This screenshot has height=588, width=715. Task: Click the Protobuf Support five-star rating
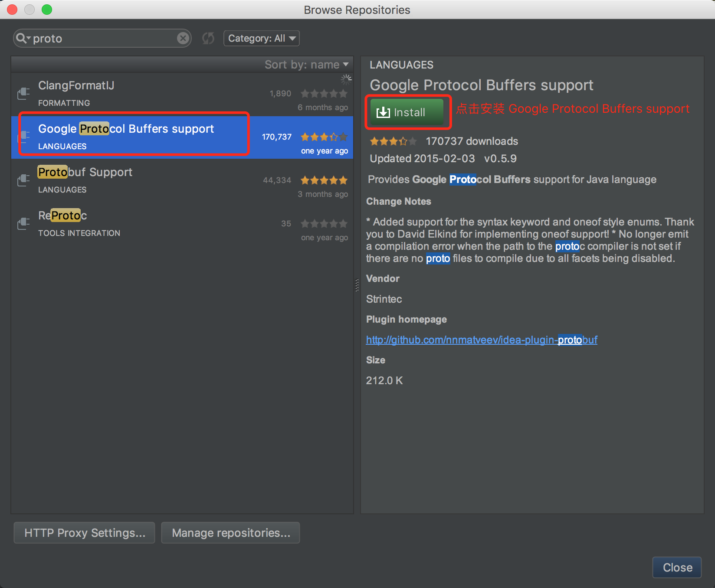click(x=324, y=180)
